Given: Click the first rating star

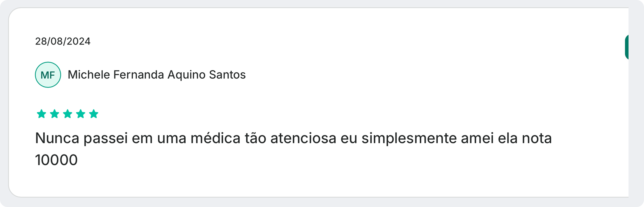Looking at the screenshot, I should (41, 114).
